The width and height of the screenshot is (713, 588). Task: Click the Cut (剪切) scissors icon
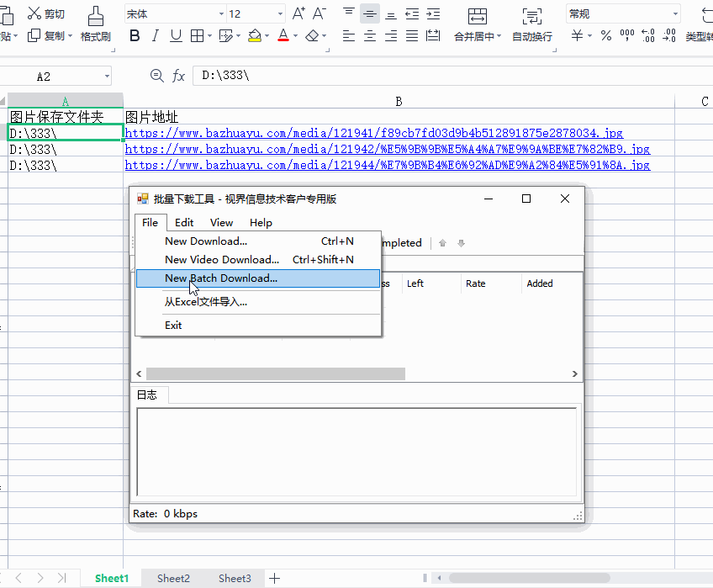34,13
